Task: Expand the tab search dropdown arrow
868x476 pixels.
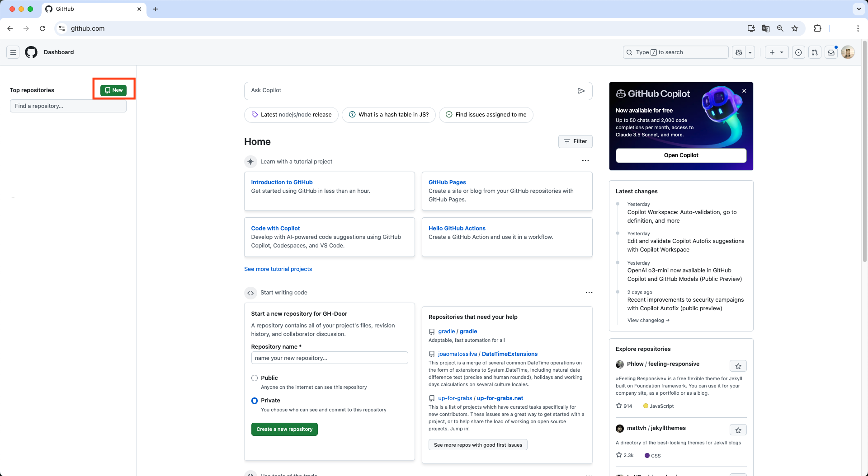Action: tap(859, 9)
